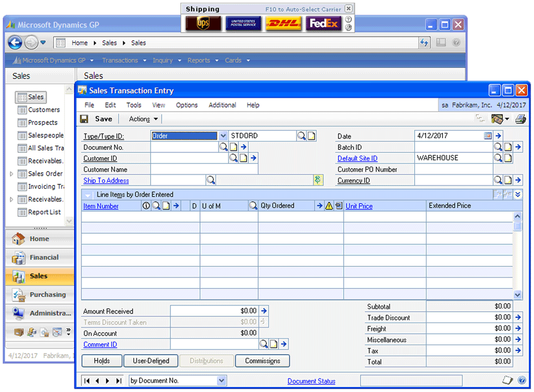This screenshot has width=534, height=392.
Task: Collapse the Line Items section with the chevron
Action: 87,195
